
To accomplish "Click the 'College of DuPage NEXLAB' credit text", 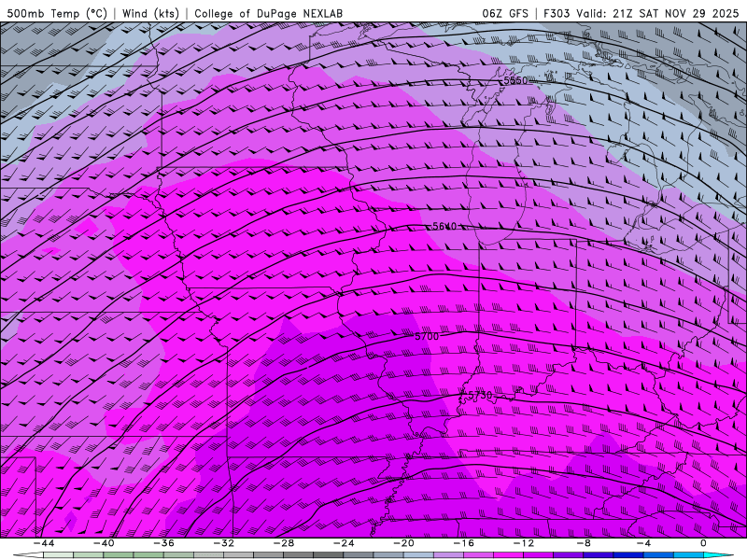I will tap(268, 13).
